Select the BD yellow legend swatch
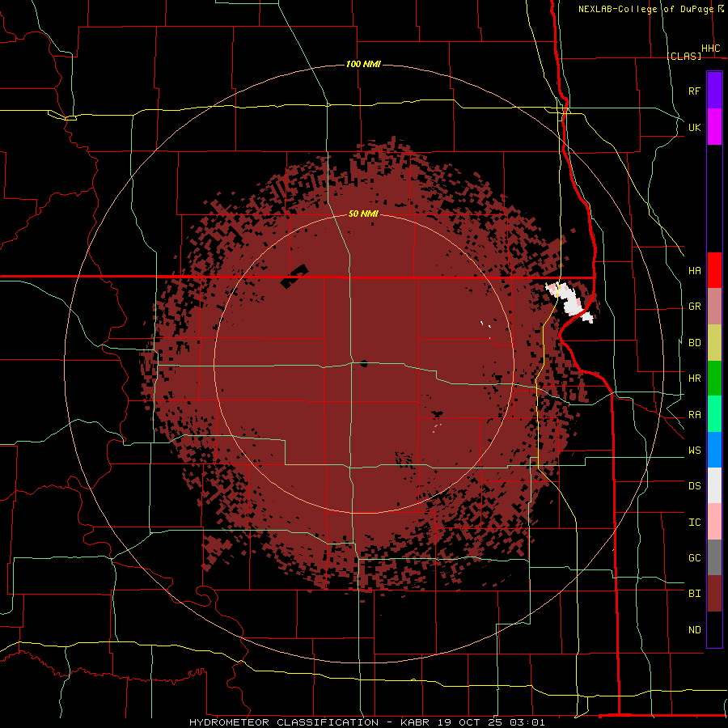 [714, 343]
